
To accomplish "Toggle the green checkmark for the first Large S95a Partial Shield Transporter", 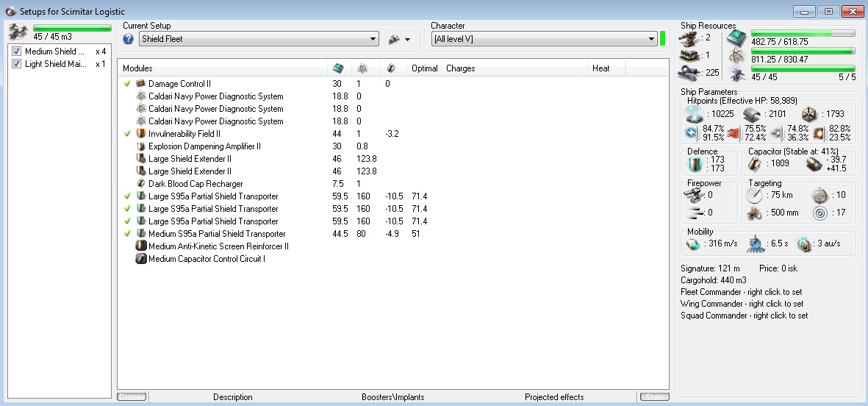I will click(x=127, y=196).
